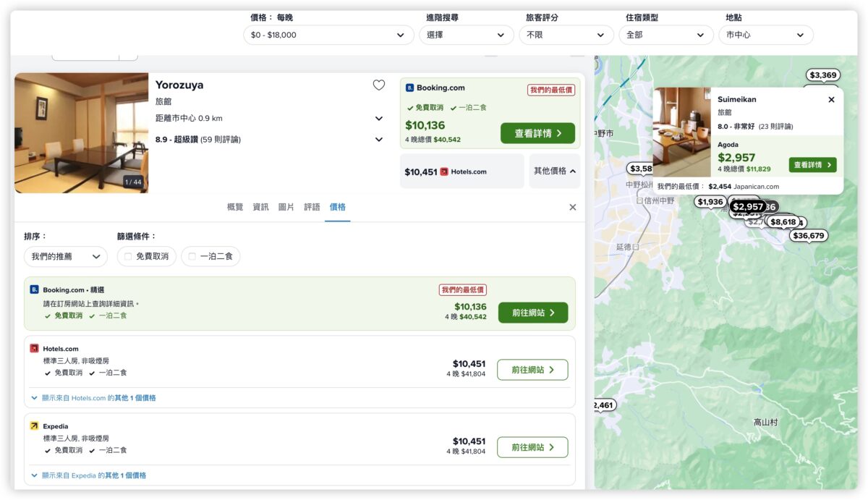Click the Booking.com logo in the featured row
The height and width of the screenshot is (500, 868).
click(34, 289)
